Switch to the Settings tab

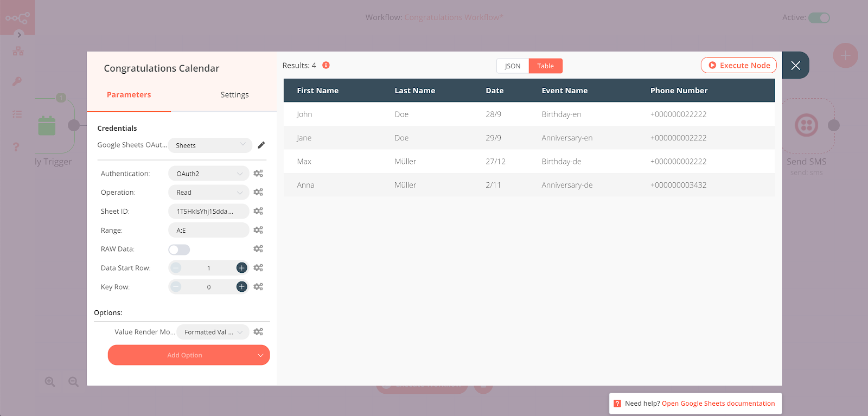(234, 95)
